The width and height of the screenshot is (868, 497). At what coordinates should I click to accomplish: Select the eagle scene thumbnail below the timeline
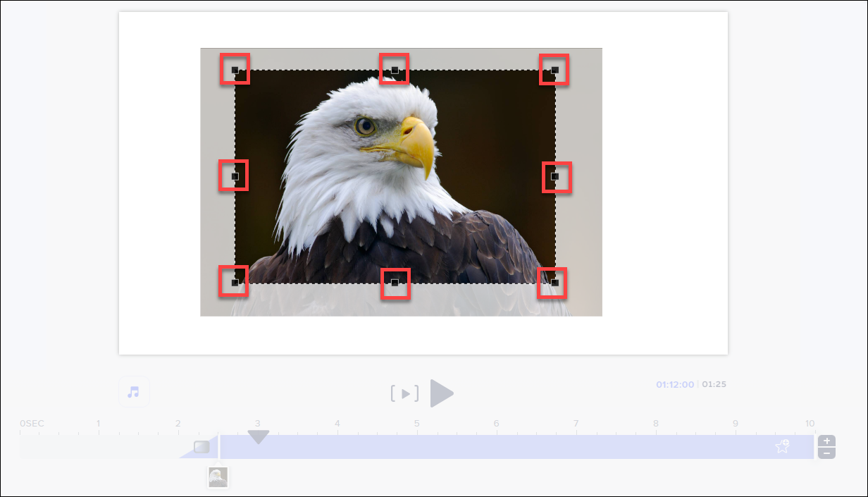(x=218, y=477)
